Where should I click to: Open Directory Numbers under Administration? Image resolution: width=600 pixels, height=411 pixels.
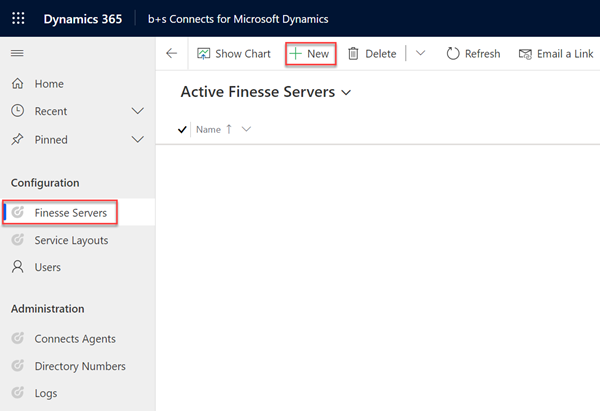[78, 365]
